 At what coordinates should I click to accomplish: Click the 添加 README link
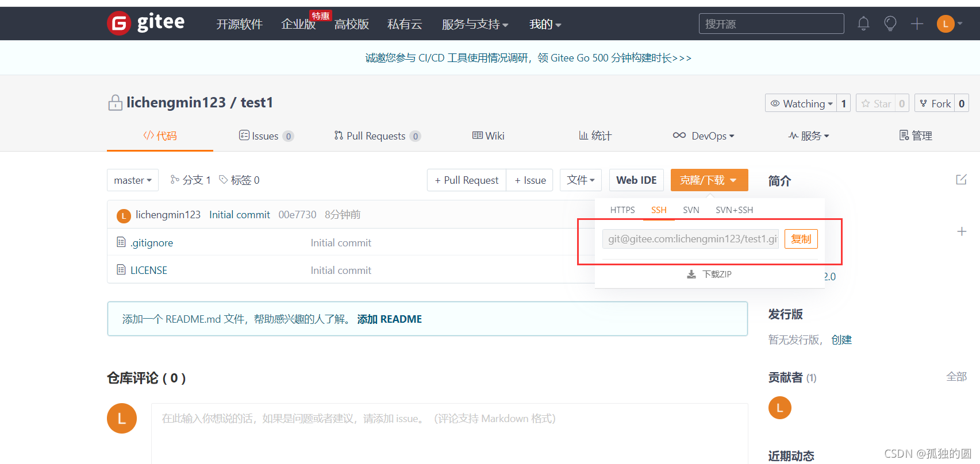[390, 319]
